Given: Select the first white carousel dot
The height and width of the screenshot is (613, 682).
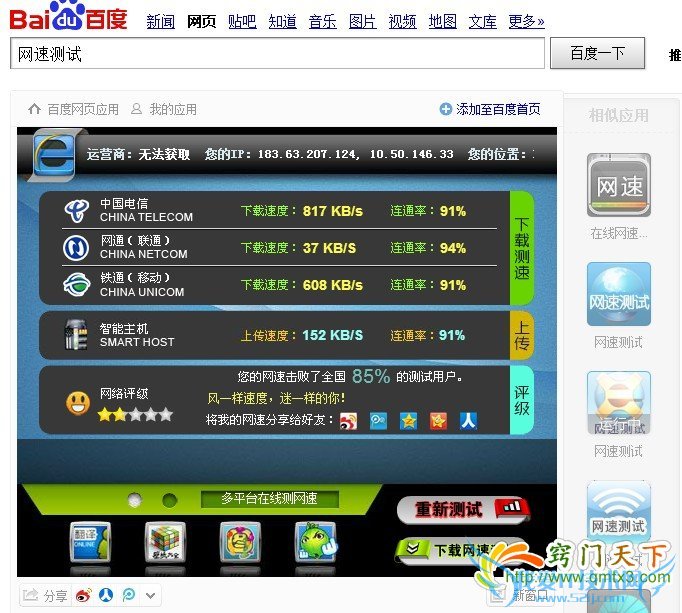Looking at the screenshot, I should pos(135,500).
